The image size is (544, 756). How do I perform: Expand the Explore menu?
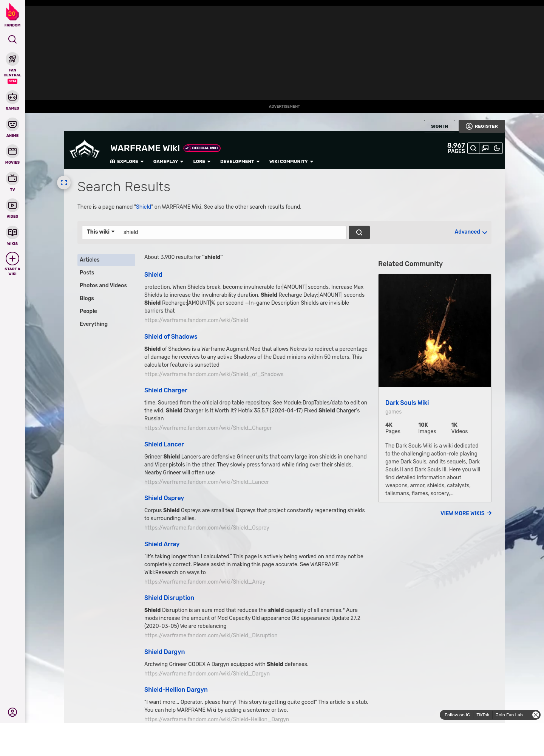point(127,161)
